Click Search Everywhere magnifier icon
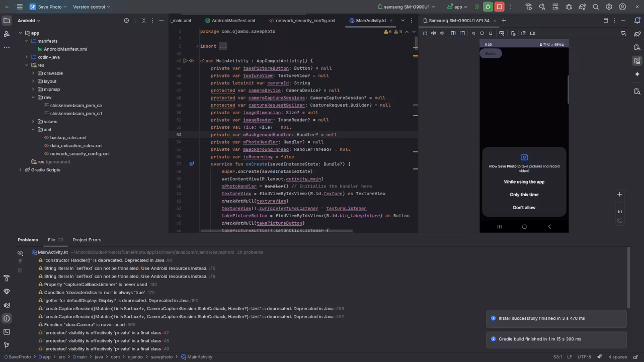The height and width of the screenshot is (362, 644). [x=596, y=7]
